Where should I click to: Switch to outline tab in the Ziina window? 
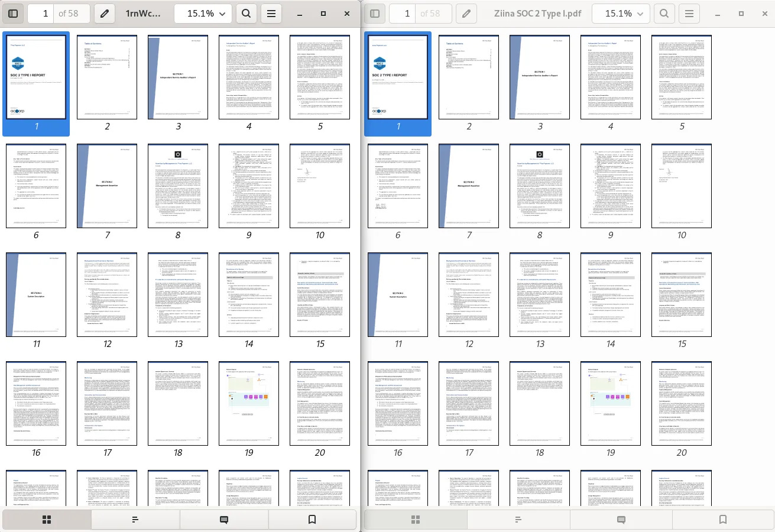click(518, 520)
